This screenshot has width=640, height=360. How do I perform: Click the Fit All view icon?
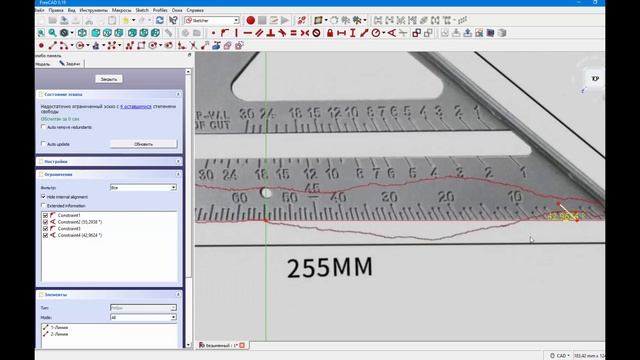[x=41, y=33]
